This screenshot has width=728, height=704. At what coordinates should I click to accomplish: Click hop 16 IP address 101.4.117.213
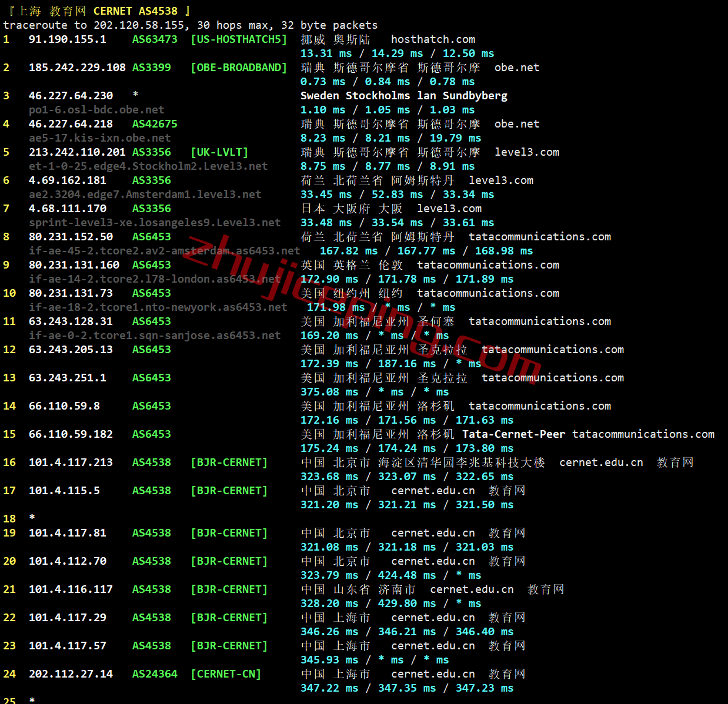pos(71,462)
